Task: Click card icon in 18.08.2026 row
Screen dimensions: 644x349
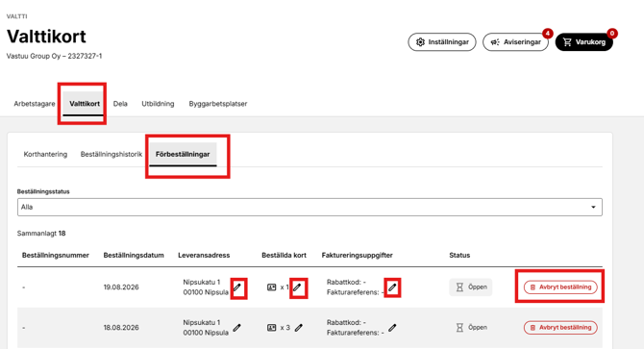Action: (271, 327)
